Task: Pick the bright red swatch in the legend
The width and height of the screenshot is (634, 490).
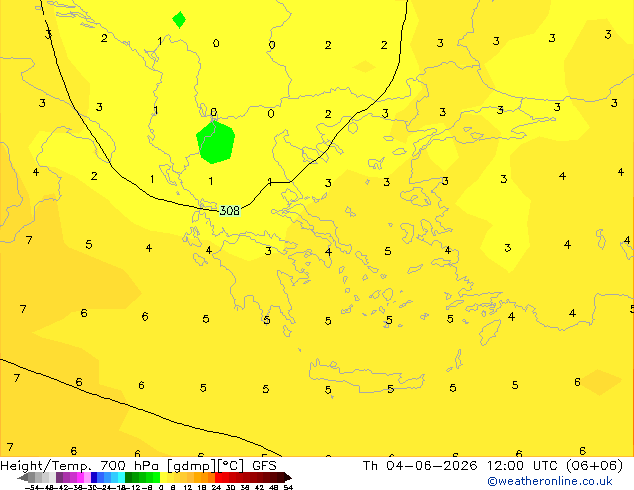Action: coord(218,477)
